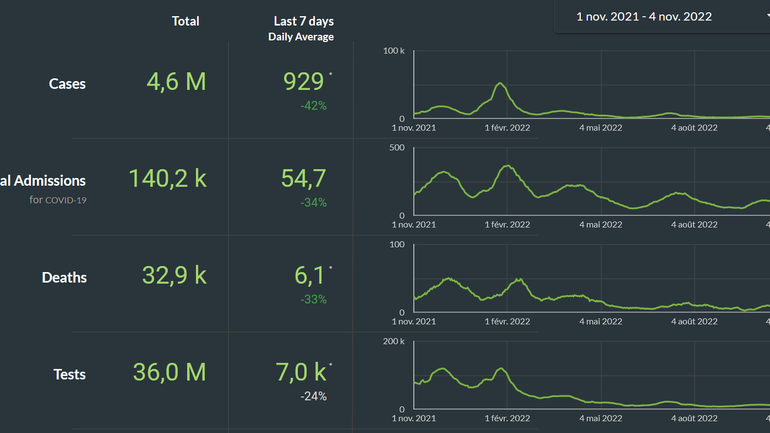Viewport: 770px width, 433px height.
Task: Click the -42% cases change indicator
Action: (314, 105)
